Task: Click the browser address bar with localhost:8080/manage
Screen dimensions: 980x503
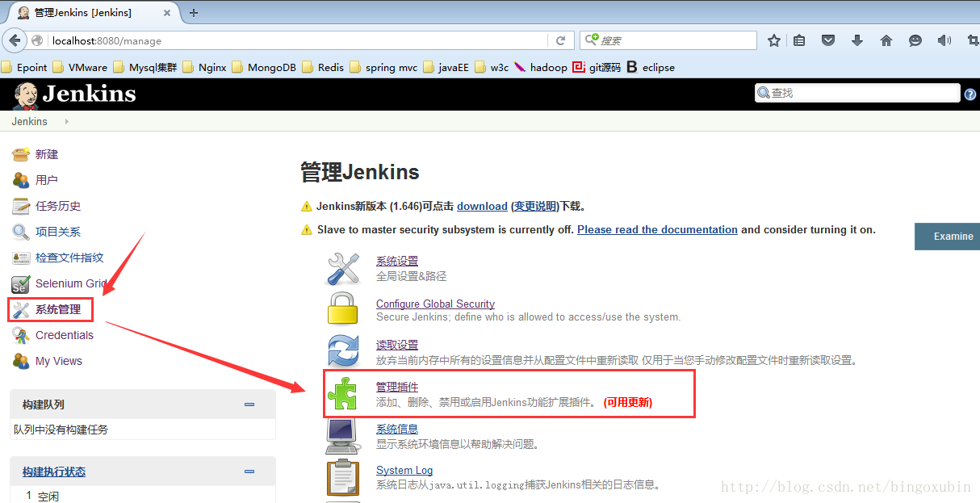Action: tap(298, 40)
